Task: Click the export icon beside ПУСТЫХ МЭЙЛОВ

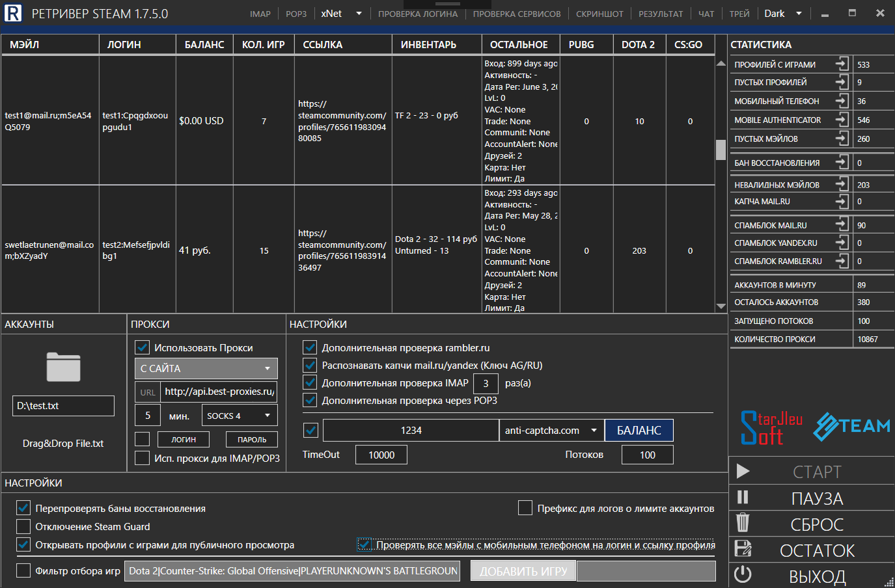Action: point(842,139)
